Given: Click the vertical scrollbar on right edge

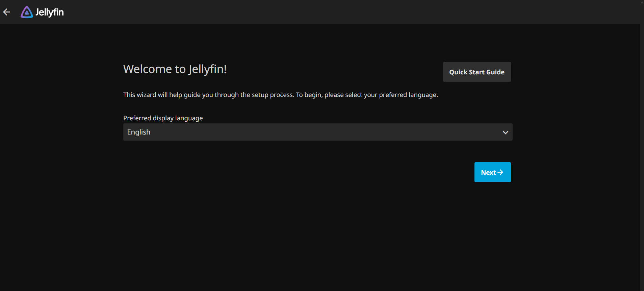Looking at the screenshot, I should click(642, 135).
